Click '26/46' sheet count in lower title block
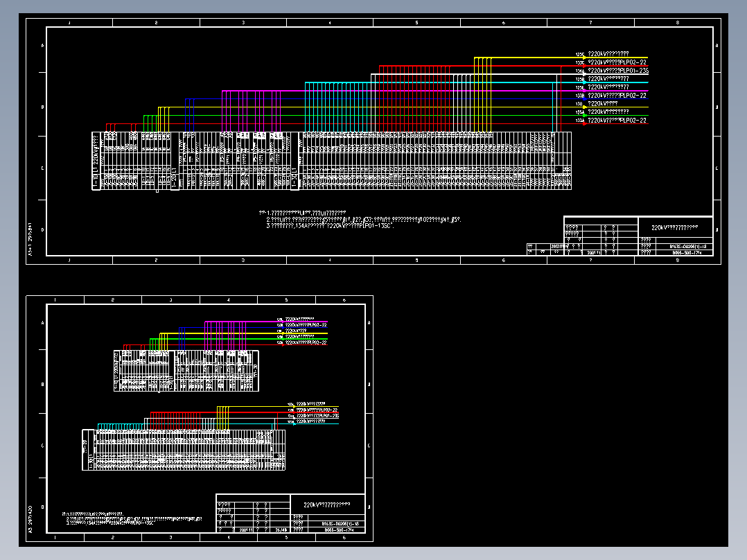The width and height of the screenshot is (747, 560). (x=281, y=530)
